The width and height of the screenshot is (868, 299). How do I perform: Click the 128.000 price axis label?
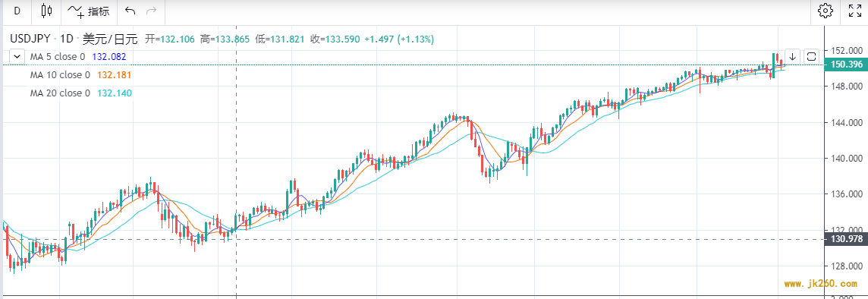(x=847, y=266)
